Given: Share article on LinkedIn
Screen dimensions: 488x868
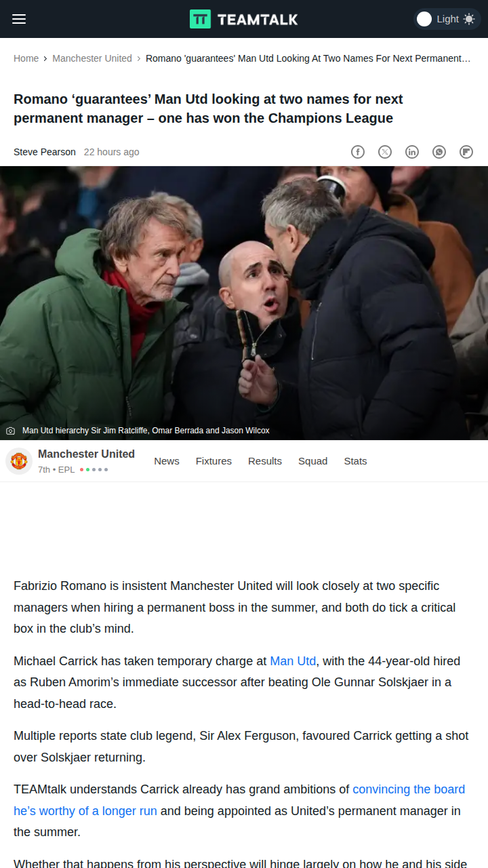Looking at the screenshot, I should click(x=412, y=152).
